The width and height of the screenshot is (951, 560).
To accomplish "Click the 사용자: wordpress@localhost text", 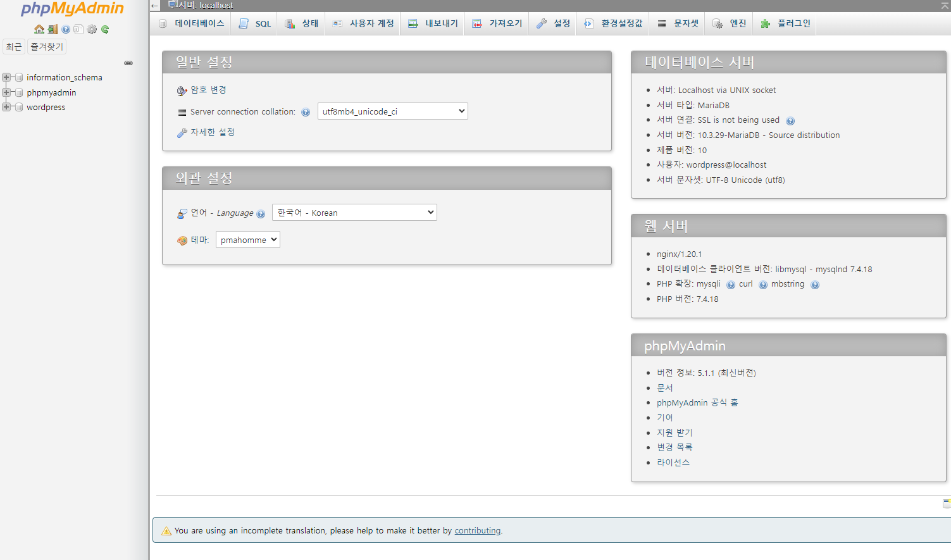I will 712,165.
